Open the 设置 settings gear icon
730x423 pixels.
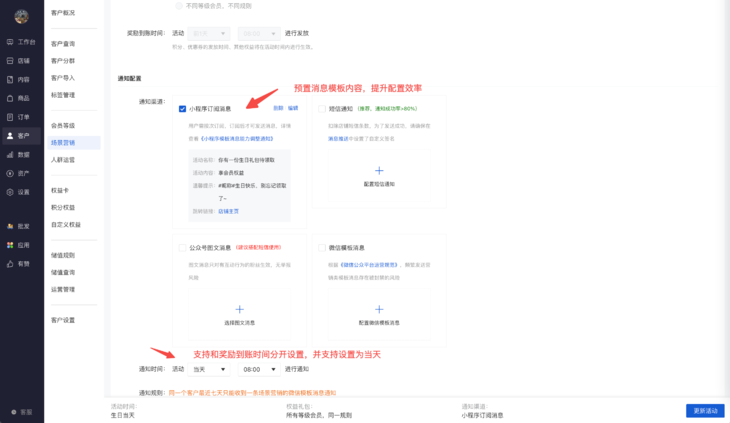[x=10, y=192]
